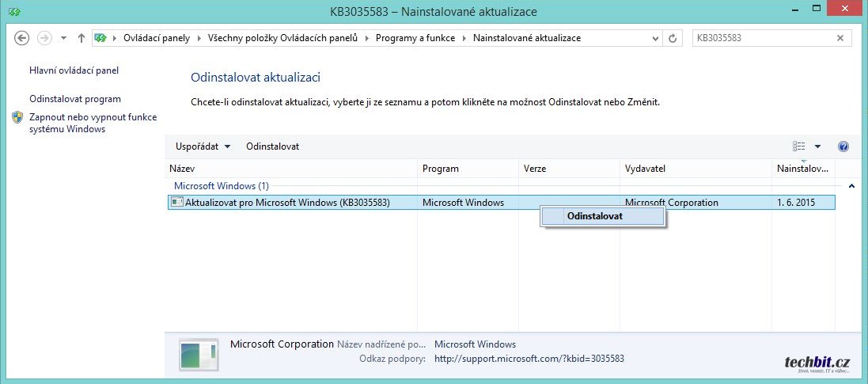
Task: Clear the search box with X
Action: 840,38
